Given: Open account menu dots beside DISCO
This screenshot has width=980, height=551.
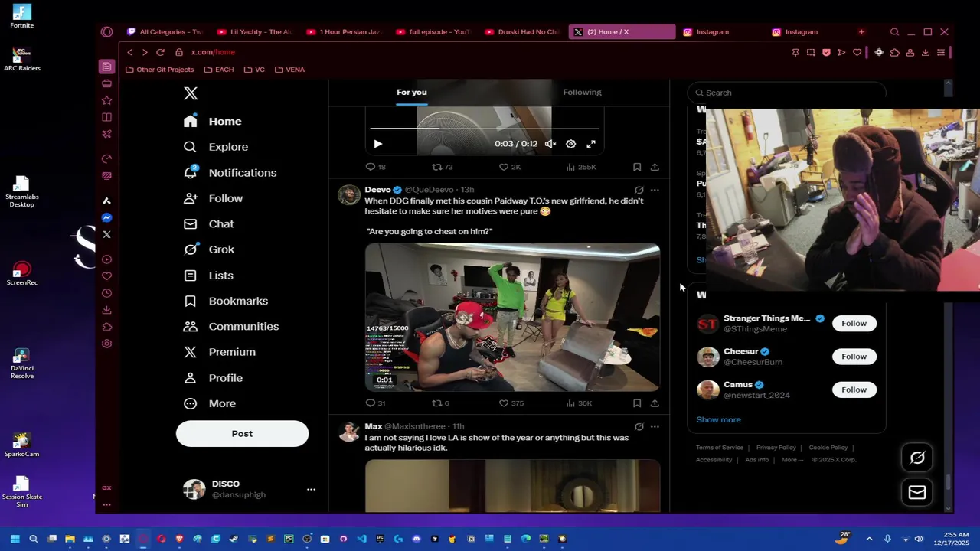Looking at the screenshot, I should pyautogui.click(x=311, y=489).
